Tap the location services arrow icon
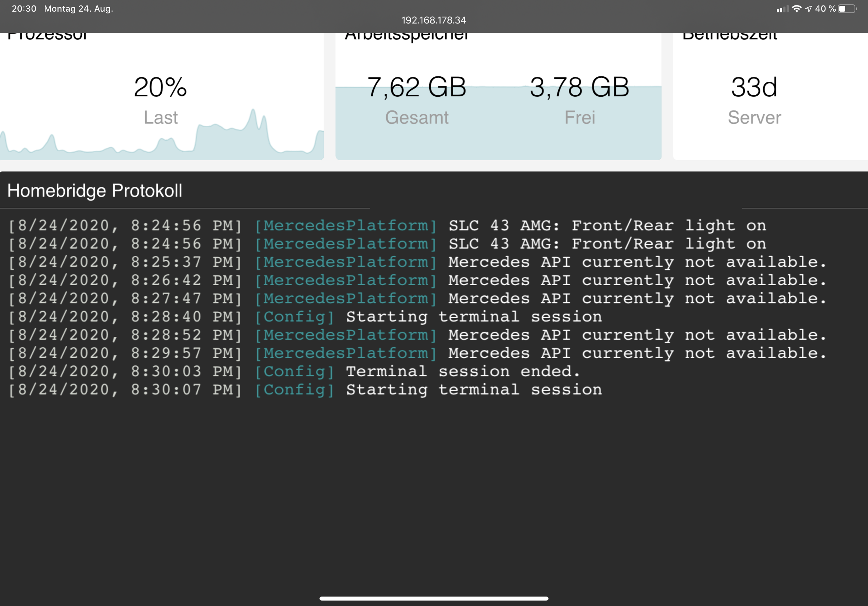The height and width of the screenshot is (606, 868). point(808,9)
